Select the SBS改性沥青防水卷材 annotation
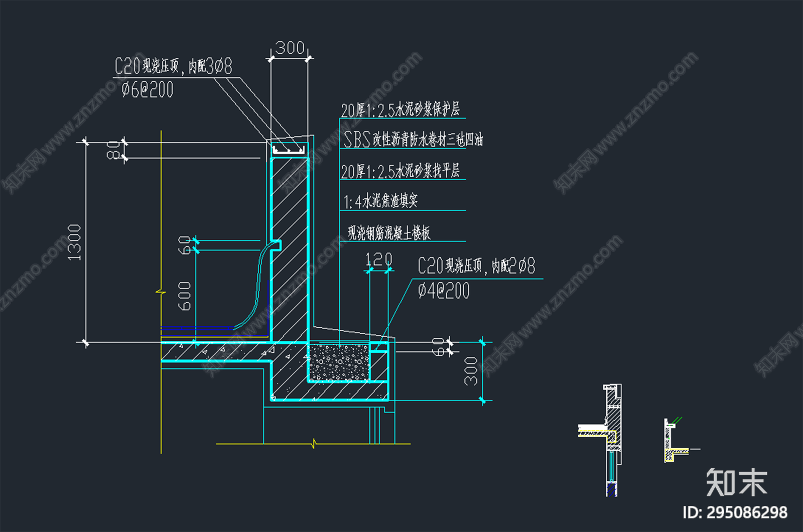Screen dimensions: 803x532 (413, 140)
